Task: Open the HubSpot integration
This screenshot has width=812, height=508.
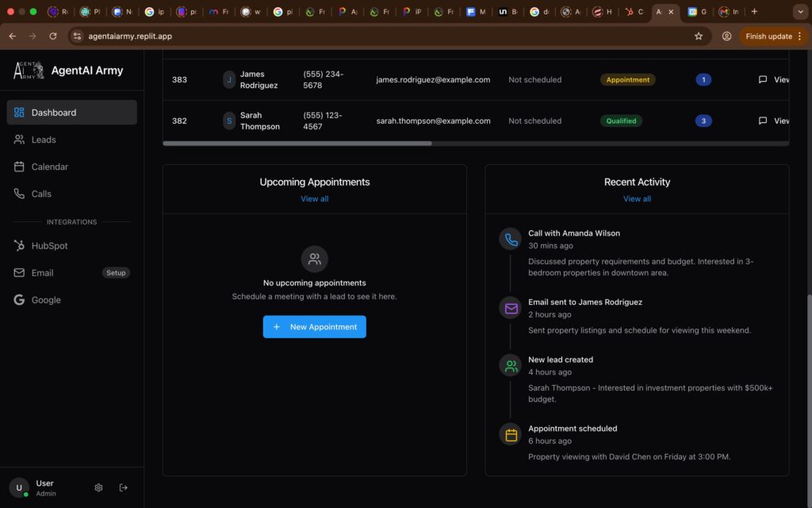Action: (49, 246)
